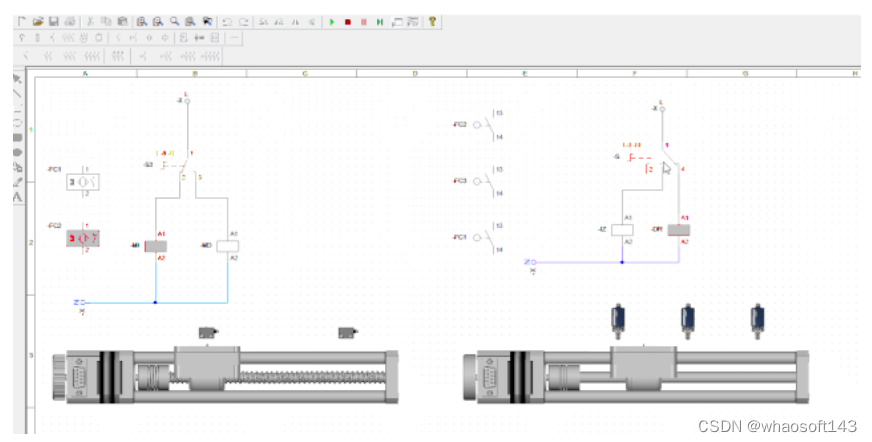
Task: Select the FC1 sensor symbol on the left
Action: tap(83, 182)
